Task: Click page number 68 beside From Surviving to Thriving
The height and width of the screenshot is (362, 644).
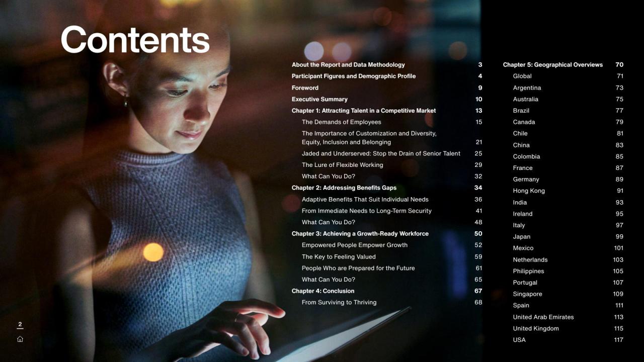Action: point(478,303)
